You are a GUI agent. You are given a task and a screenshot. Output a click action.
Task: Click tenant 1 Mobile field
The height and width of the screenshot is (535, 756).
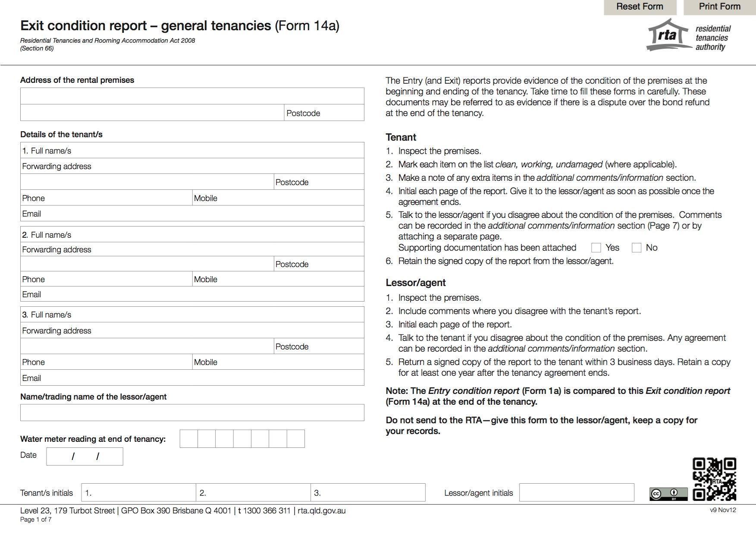(289, 198)
